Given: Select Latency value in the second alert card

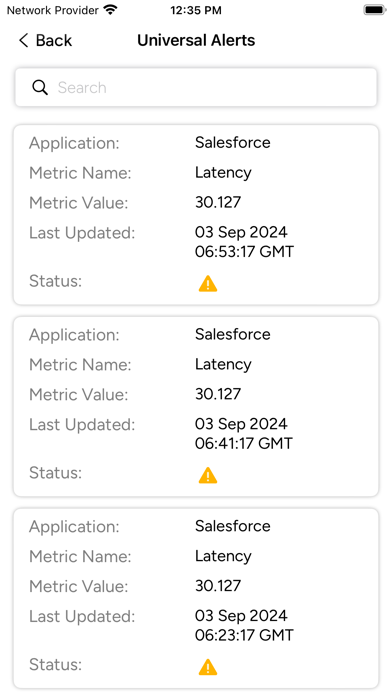Looking at the screenshot, I should point(223,365).
